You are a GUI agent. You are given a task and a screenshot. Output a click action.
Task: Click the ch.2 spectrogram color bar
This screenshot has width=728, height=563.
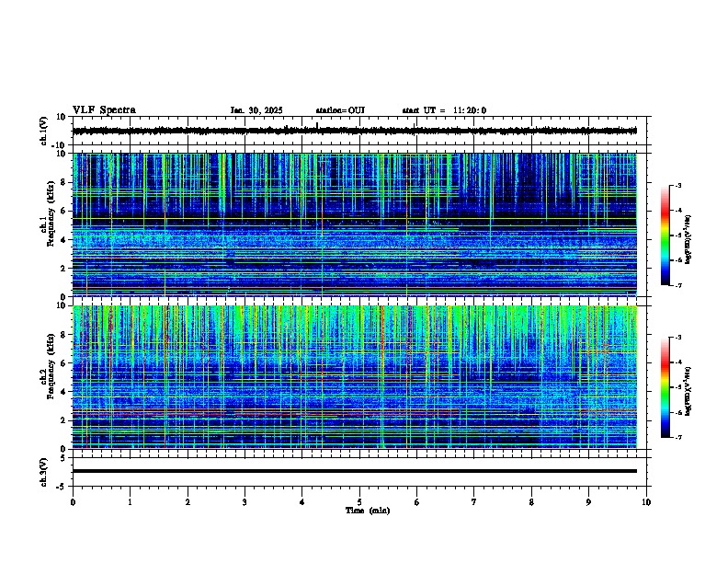tap(665, 387)
